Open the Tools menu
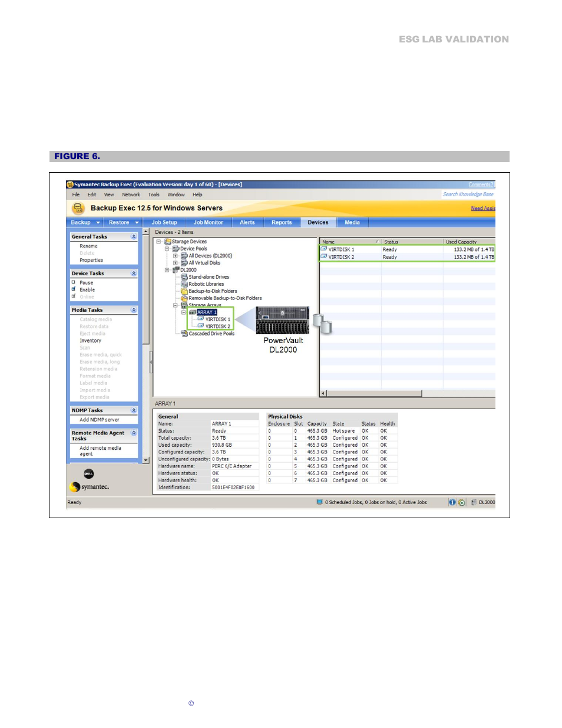 click(154, 195)
